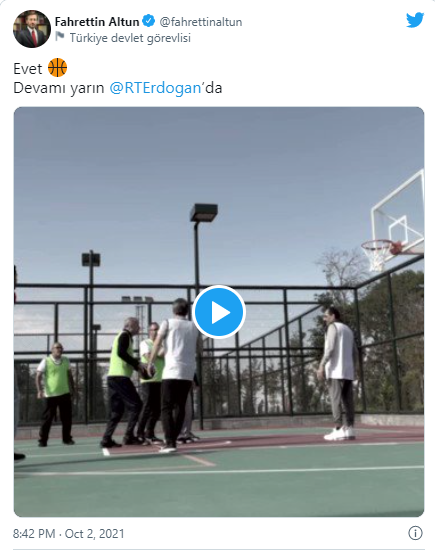Click the blue verified badge
435x551 pixels.
tap(149, 21)
